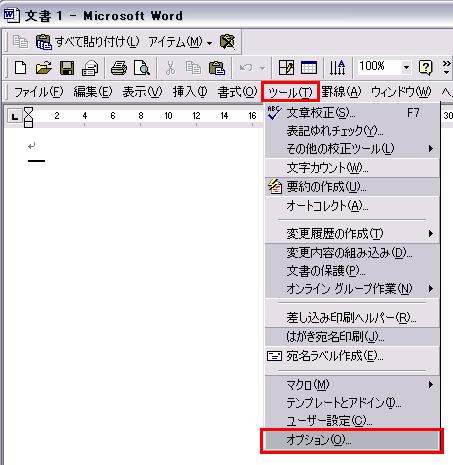Image resolution: width=453 pixels, height=465 pixels.
Task: Open the アイテム(M) dropdown
Action: (x=180, y=42)
